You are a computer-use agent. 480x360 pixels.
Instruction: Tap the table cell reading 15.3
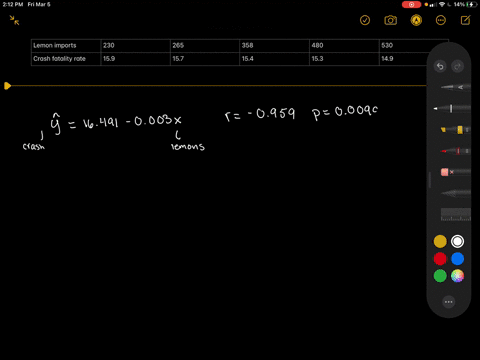tap(344, 59)
